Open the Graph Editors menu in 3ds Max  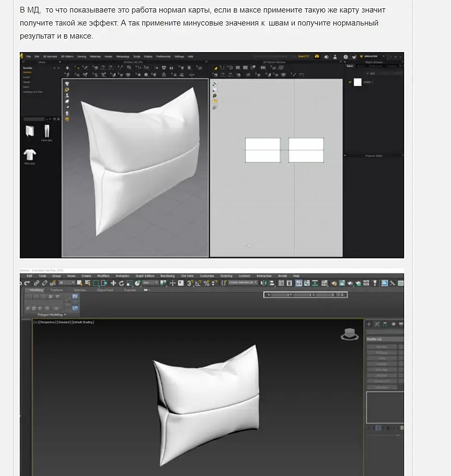(x=145, y=276)
